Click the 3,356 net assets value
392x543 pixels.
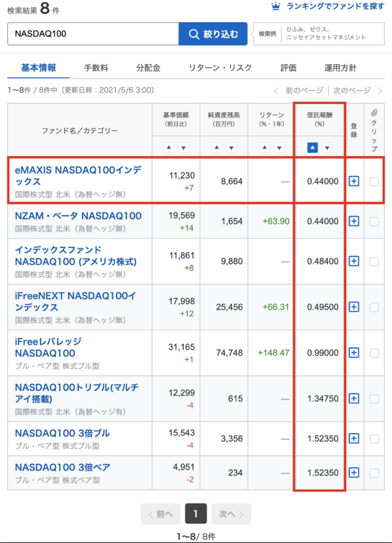(x=231, y=439)
